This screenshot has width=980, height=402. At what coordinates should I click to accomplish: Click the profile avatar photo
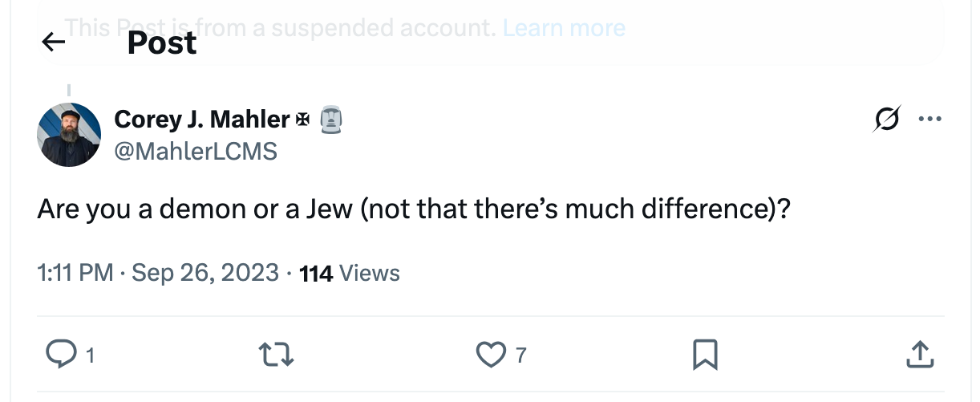click(69, 135)
